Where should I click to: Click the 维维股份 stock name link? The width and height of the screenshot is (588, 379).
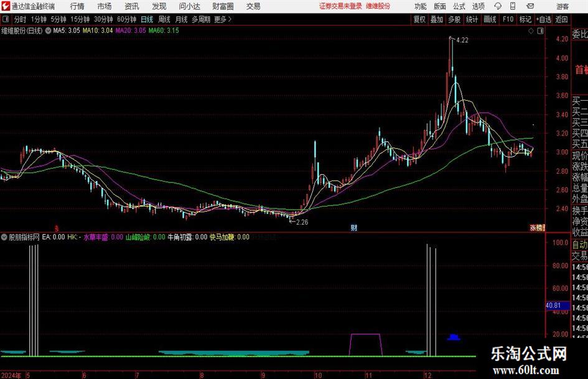click(x=378, y=6)
